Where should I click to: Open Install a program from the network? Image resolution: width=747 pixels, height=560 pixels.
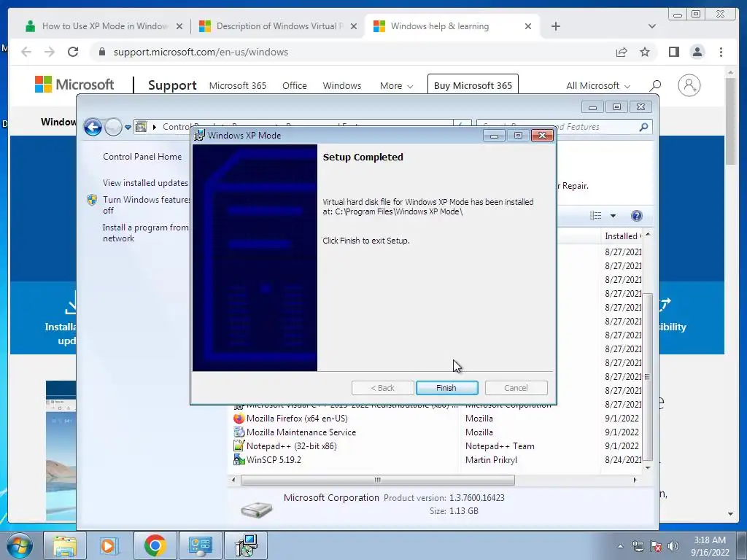(x=146, y=233)
